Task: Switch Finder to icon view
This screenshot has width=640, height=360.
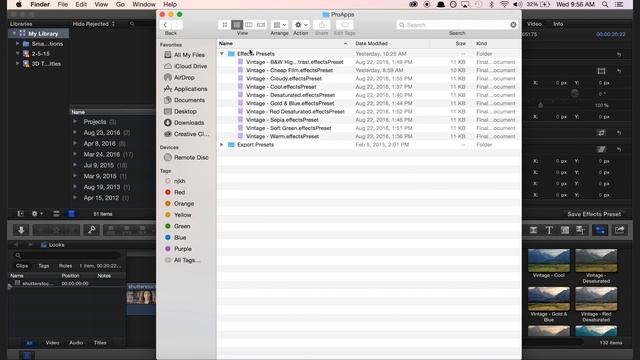Action: click(224, 25)
